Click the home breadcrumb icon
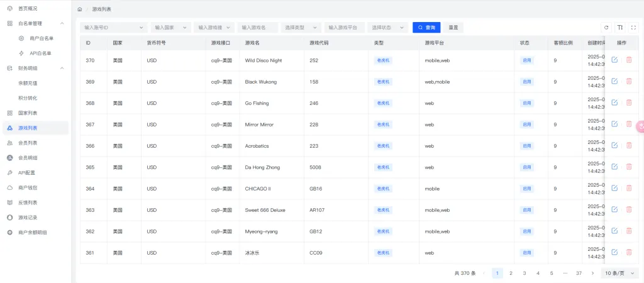Viewport: 644px width, 283px height. click(80, 9)
